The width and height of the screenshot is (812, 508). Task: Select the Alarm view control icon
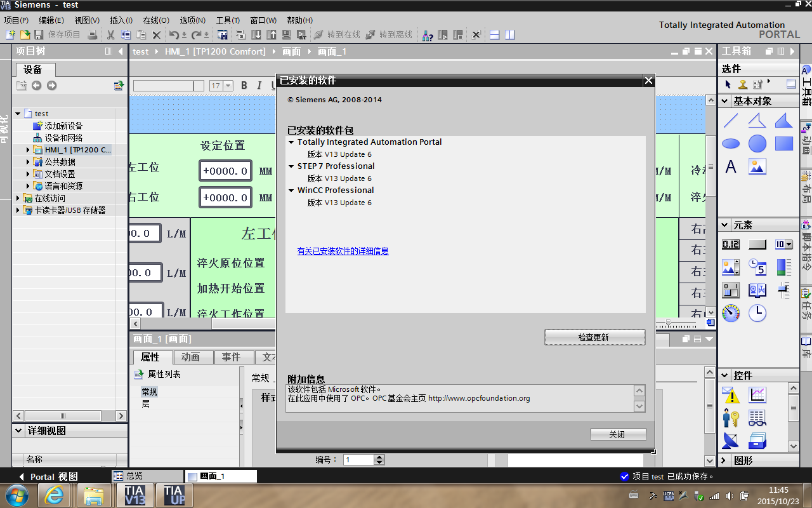pos(731,395)
